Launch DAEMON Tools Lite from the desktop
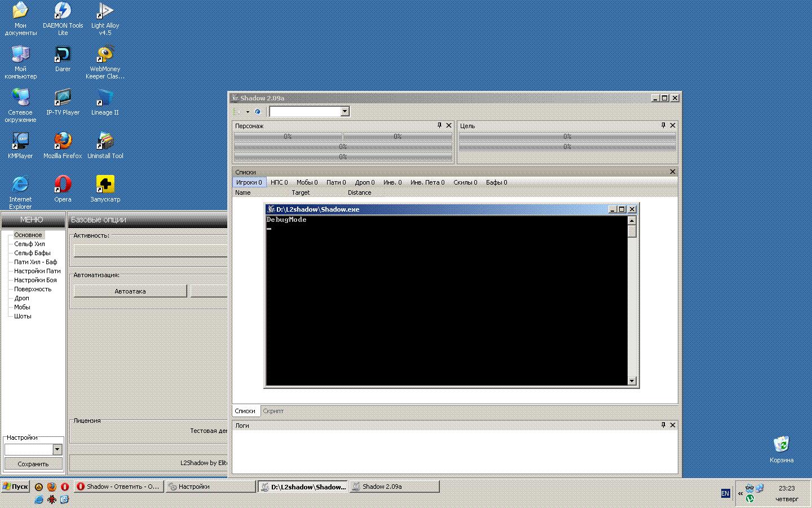812x508 pixels. (x=63, y=19)
